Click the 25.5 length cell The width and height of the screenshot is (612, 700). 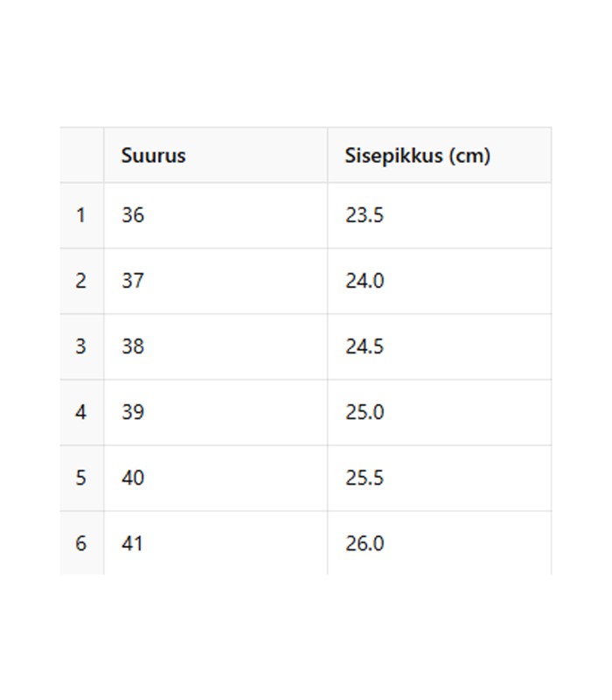[440, 478]
